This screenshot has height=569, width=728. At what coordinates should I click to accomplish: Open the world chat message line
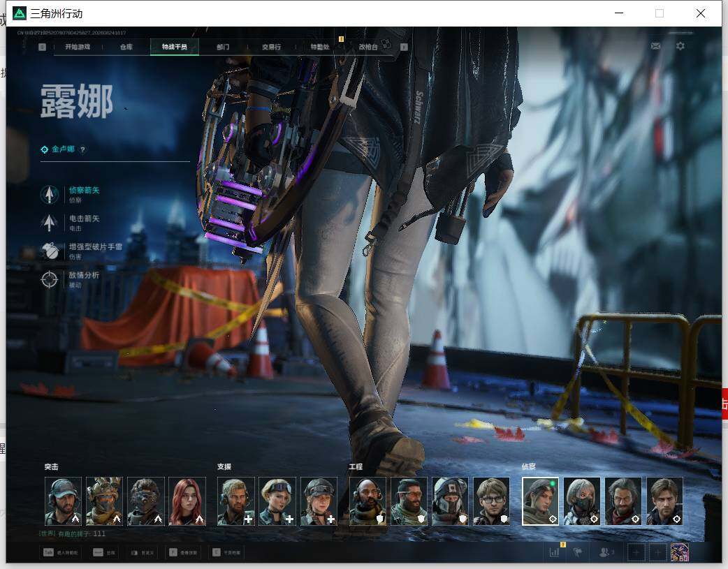click(x=73, y=534)
